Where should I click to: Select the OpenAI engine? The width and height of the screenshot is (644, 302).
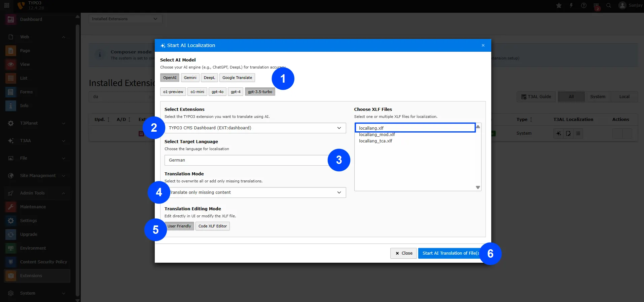(x=170, y=78)
